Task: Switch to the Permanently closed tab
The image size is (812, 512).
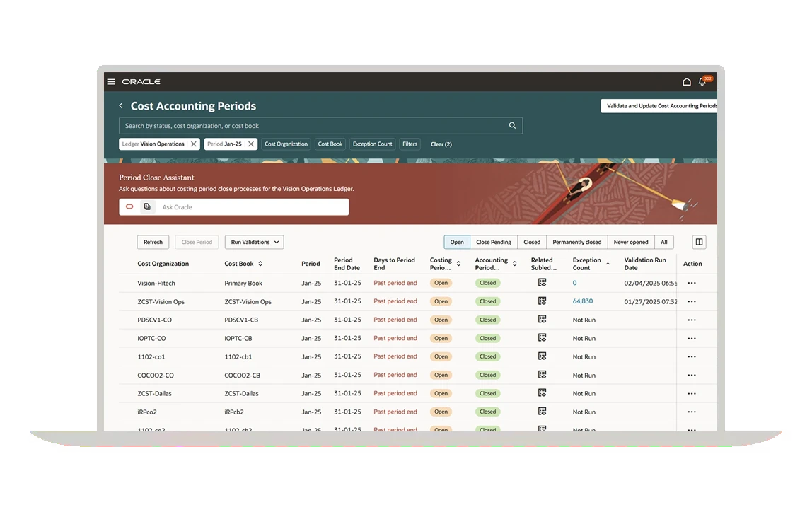Action: click(x=577, y=242)
